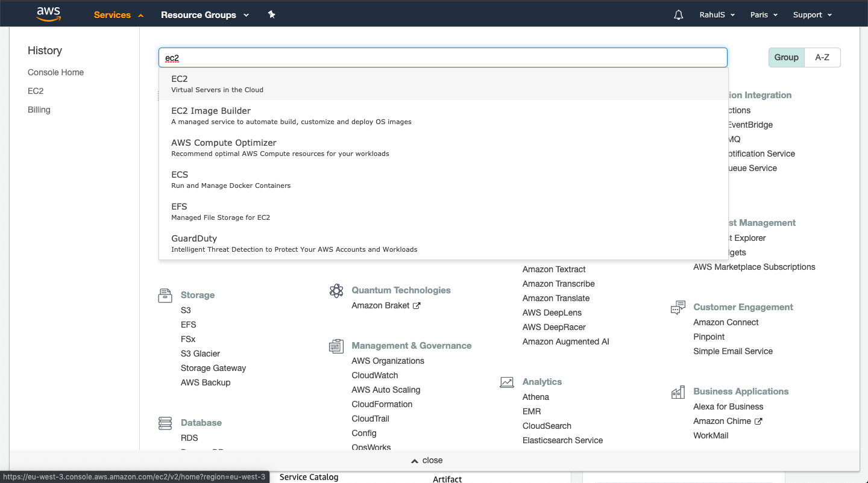Open the notifications bell

point(678,14)
